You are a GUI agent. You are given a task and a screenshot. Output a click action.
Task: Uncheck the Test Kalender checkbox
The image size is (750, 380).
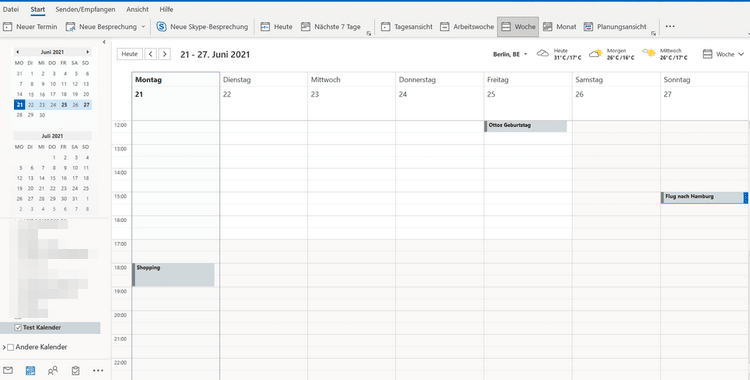coord(18,327)
